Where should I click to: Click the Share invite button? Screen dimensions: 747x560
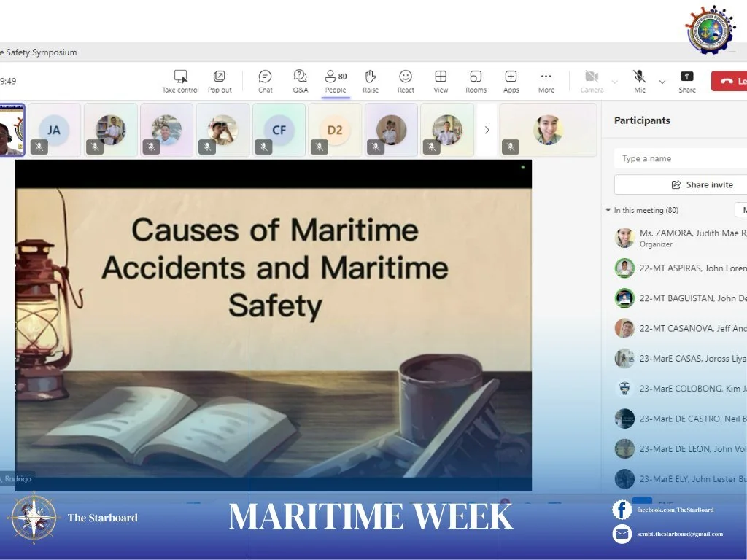pyautogui.click(x=681, y=184)
